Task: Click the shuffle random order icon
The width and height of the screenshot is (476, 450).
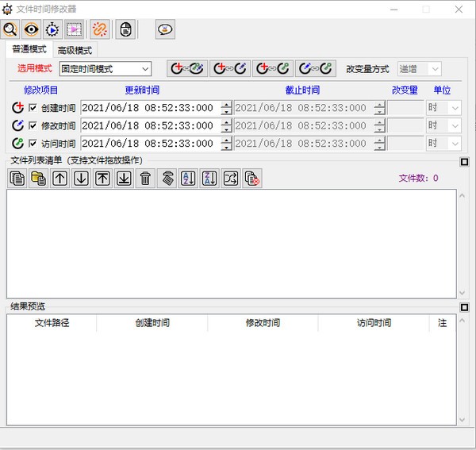Action: 231,179
